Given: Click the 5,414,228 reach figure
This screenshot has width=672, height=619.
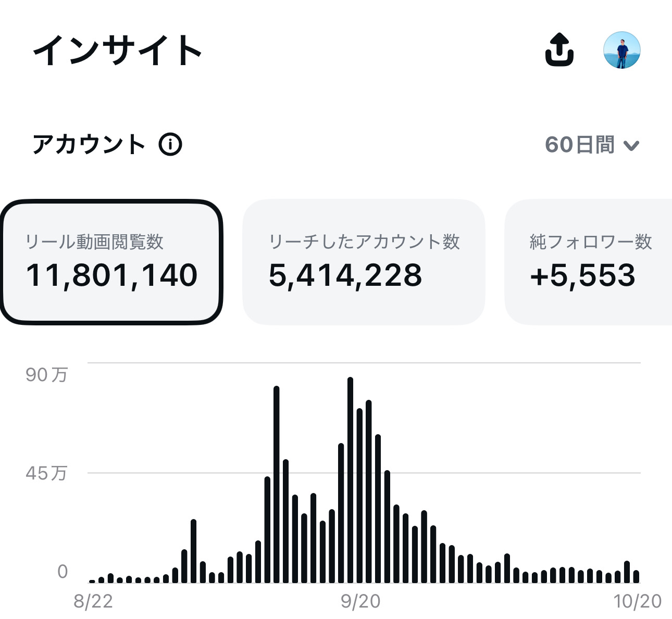Looking at the screenshot, I should coord(345,275).
